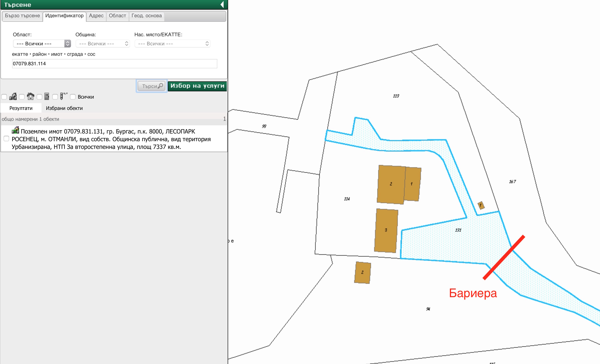The width and height of the screenshot is (600, 364).
Task: Tick the result row checkbox for 07079.831.131
Action: tap(7, 139)
